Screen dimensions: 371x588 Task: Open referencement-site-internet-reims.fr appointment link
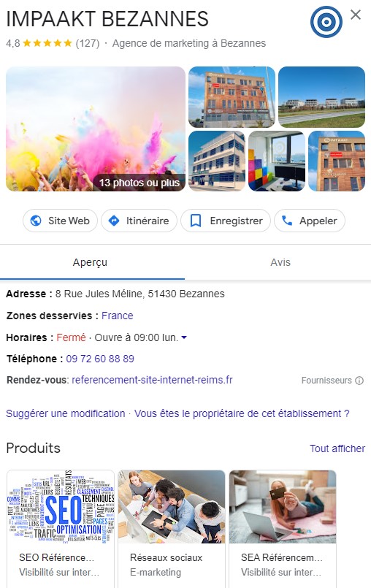click(x=153, y=380)
